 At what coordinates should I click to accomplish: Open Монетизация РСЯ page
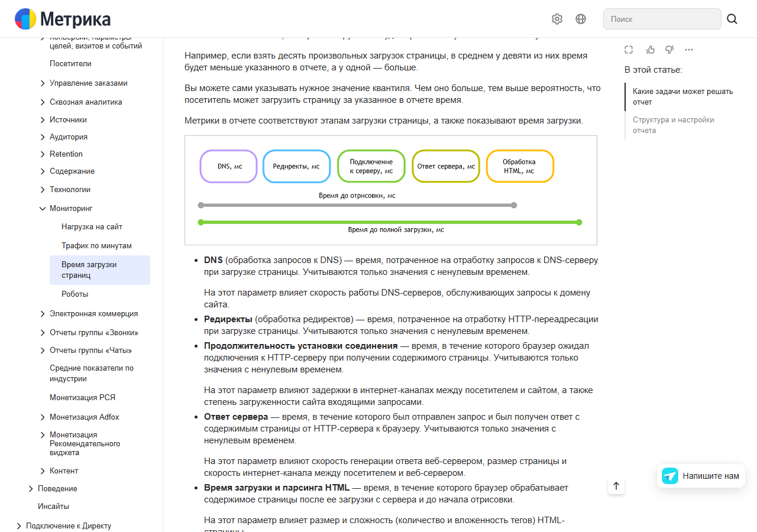point(82,398)
